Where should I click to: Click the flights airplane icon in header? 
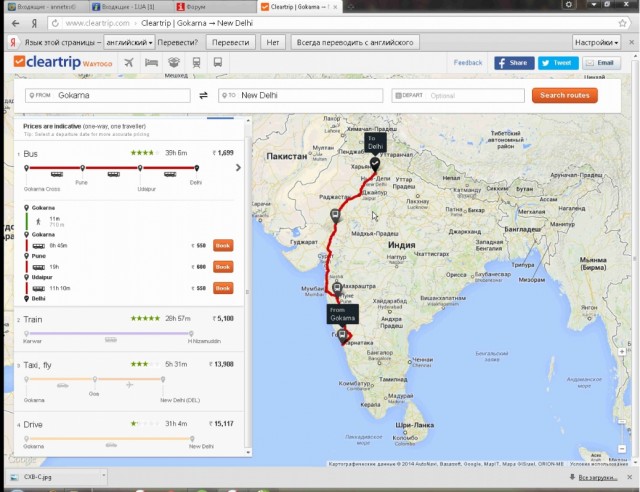click(128, 62)
